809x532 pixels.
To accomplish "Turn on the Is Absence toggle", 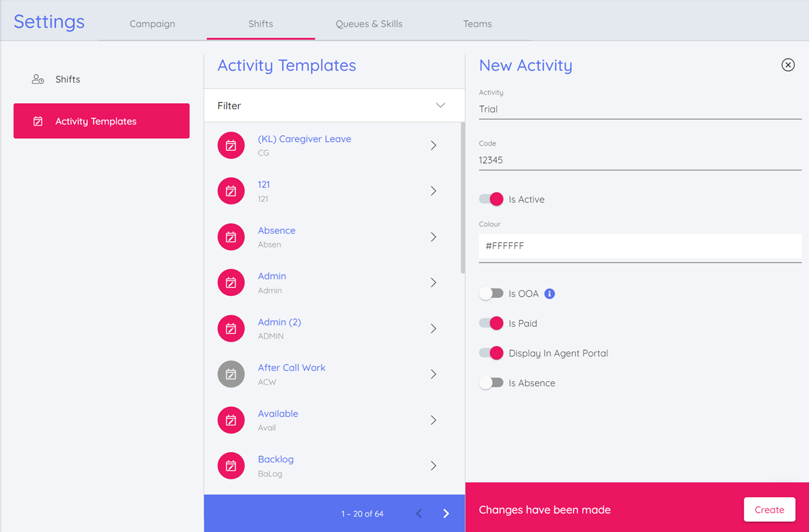I will (491, 383).
